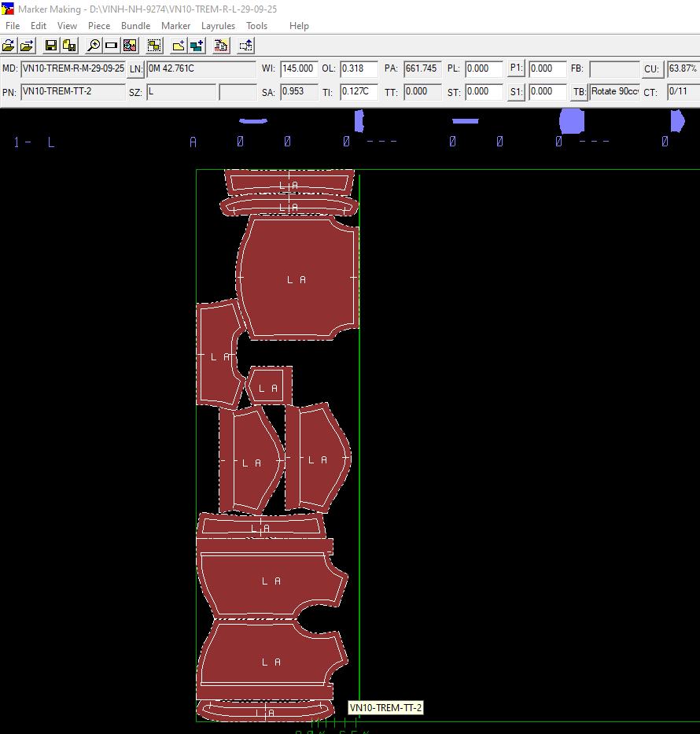Click the Save As icon with two disks
700x734 pixels.
point(69,46)
